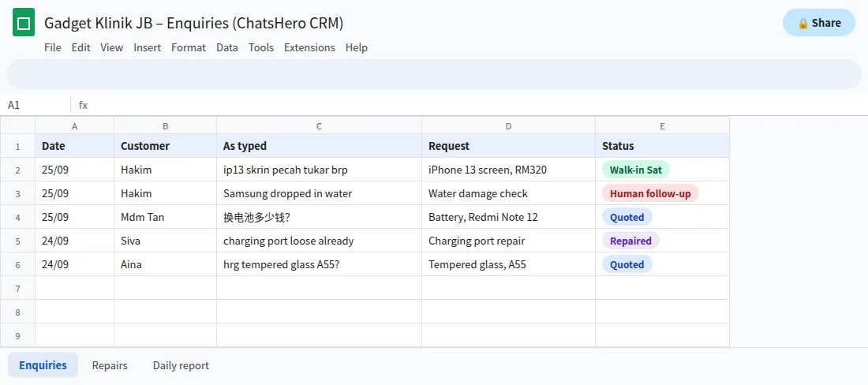This screenshot has height=385, width=868.
Task: Select cell 'Water damage check'
Action: point(509,193)
